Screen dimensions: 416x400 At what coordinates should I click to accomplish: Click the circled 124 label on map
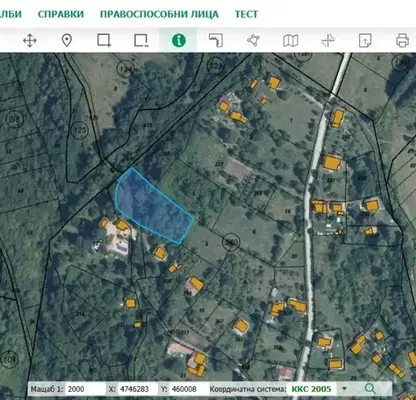[126, 69]
